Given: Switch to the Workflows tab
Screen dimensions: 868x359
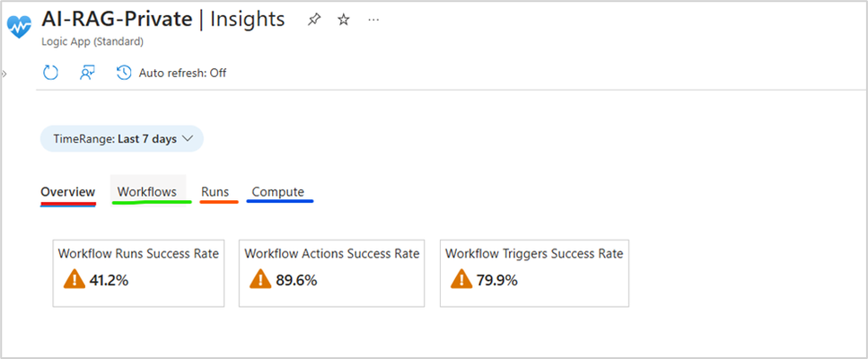Looking at the screenshot, I should coord(147,192).
